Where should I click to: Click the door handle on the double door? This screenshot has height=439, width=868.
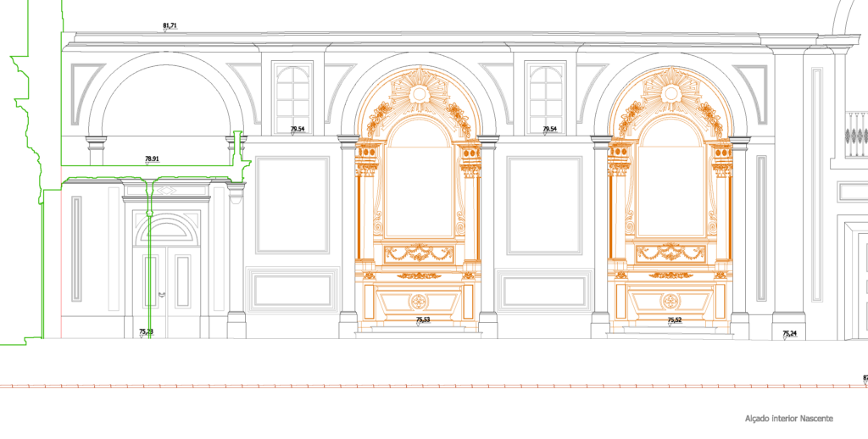point(160,294)
